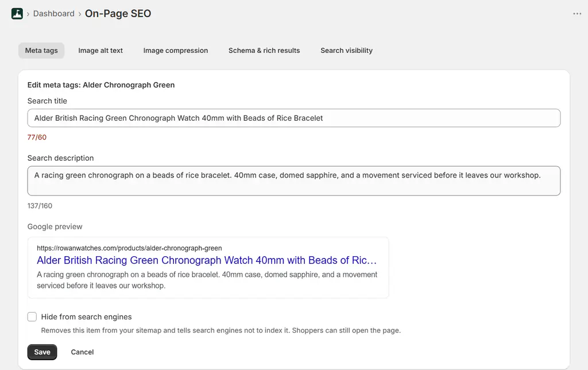Click the sitemap removal help text
588x370 pixels.
(x=221, y=330)
